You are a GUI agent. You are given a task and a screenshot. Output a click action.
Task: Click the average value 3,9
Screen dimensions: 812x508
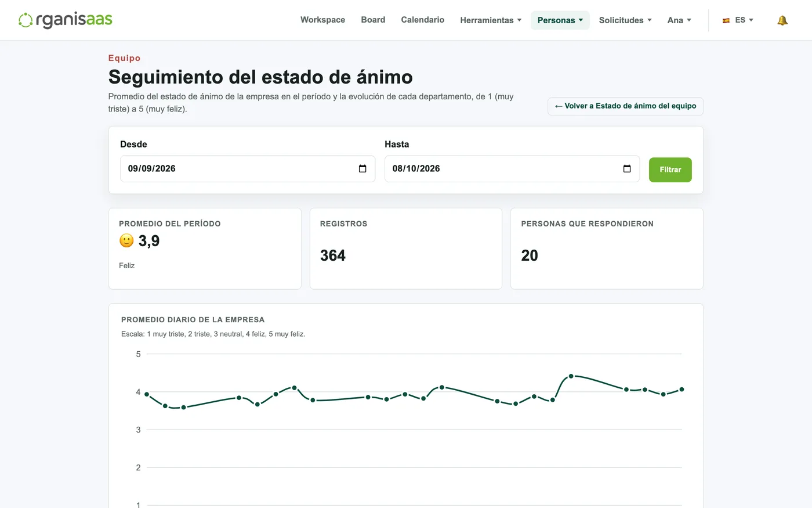coord(149,241)
